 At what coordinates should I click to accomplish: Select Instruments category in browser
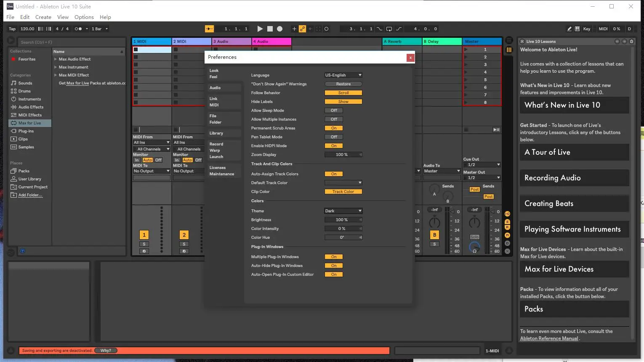tap(29, 99)
